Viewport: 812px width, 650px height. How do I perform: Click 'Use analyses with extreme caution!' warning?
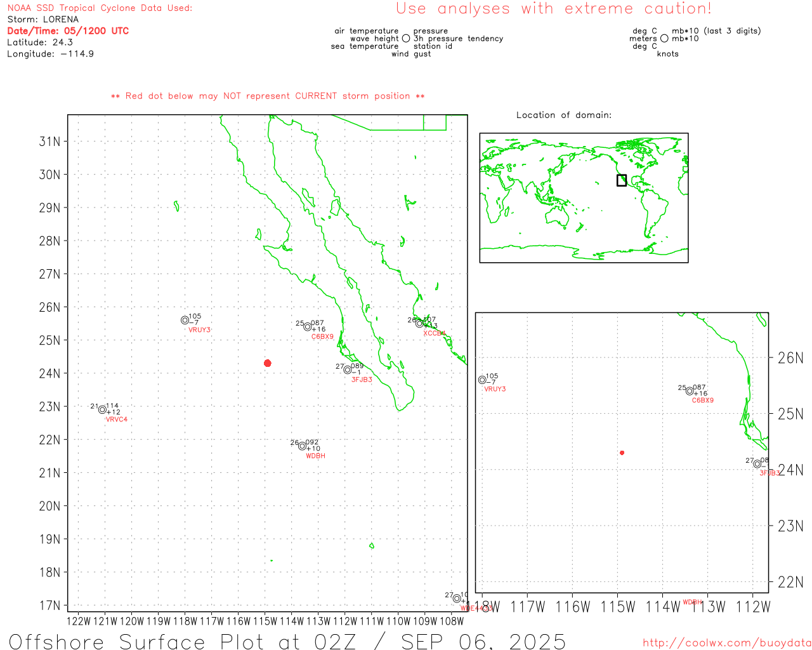(554, 8)
